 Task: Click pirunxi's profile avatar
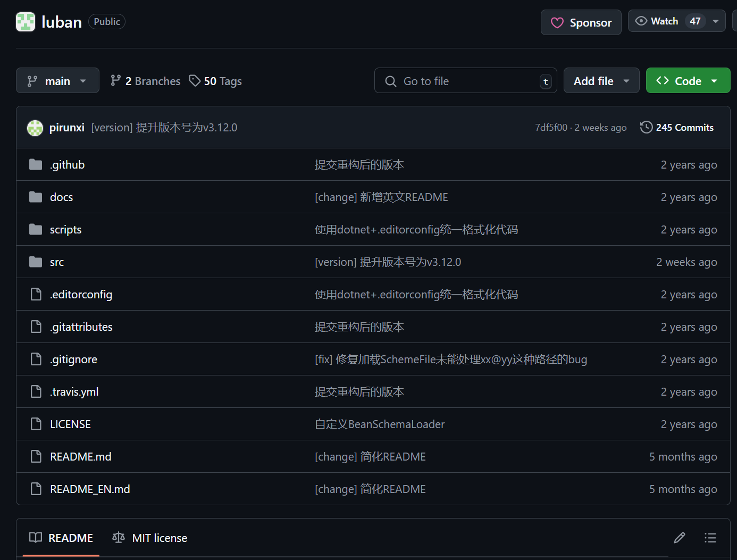pyautogui.click(x=35, y=128)
